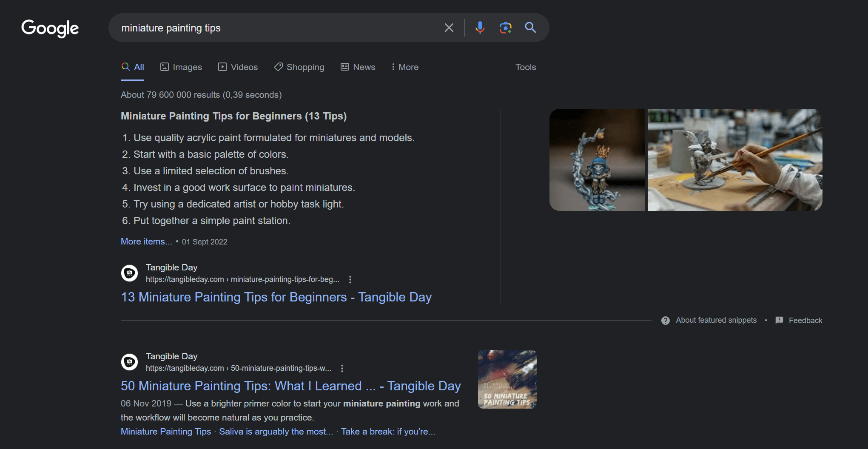The image size is (868, 449).
Task: Click the Google logo
Action: [50, 28]
